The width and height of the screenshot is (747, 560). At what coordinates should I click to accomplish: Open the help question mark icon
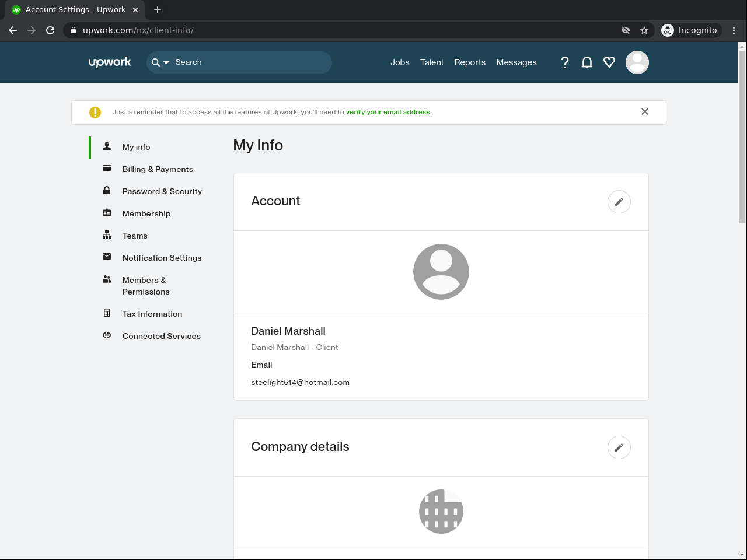coord(564,62)
